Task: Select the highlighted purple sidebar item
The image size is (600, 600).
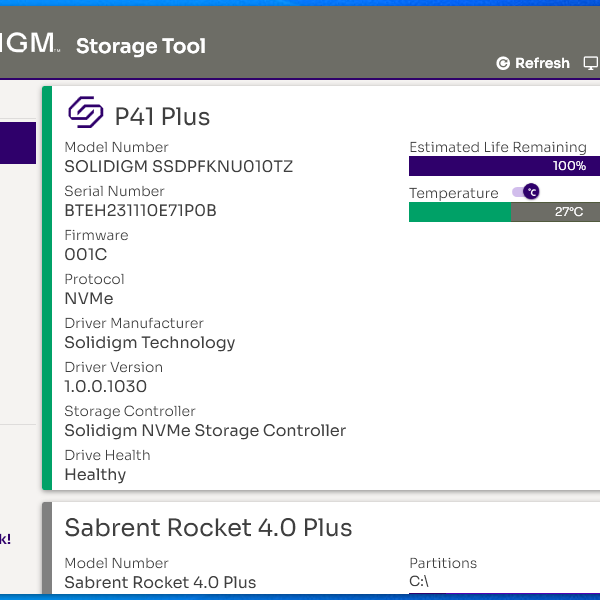Action: (18, 143)
